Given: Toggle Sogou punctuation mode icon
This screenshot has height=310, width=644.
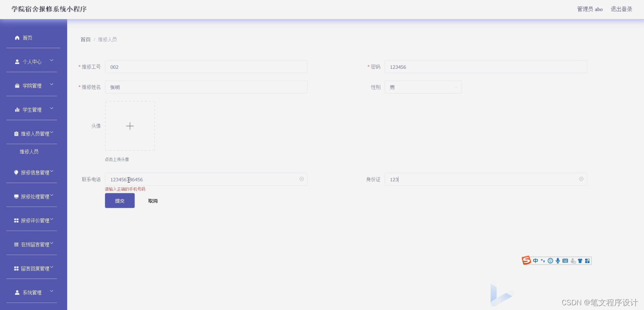Looking at the screenshot, I should click(x=543, y=261).
